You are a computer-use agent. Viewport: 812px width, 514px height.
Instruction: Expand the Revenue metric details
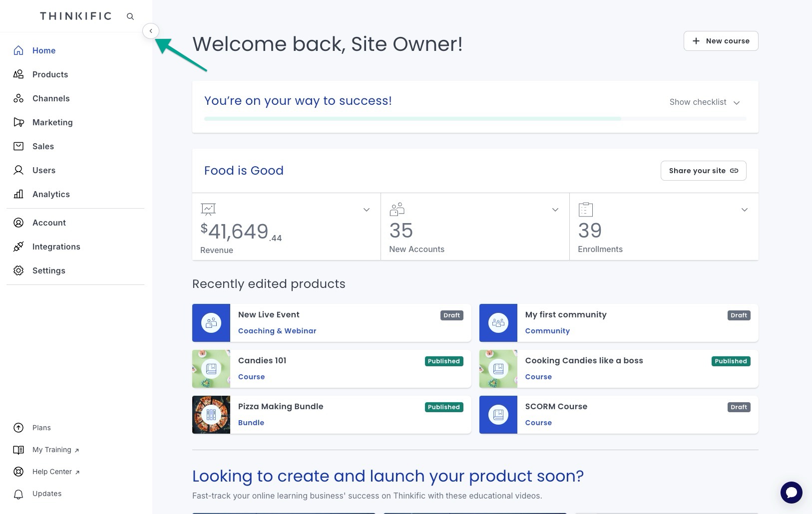367,210
